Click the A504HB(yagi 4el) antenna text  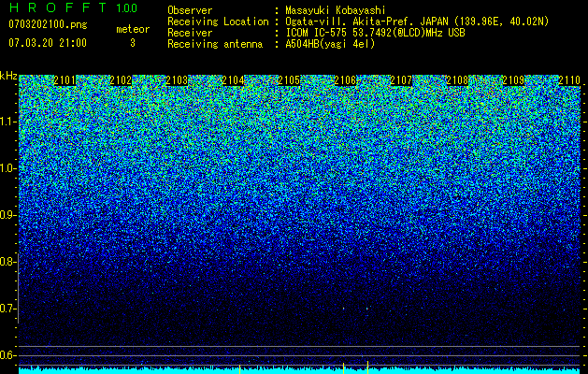click(330, 44)
